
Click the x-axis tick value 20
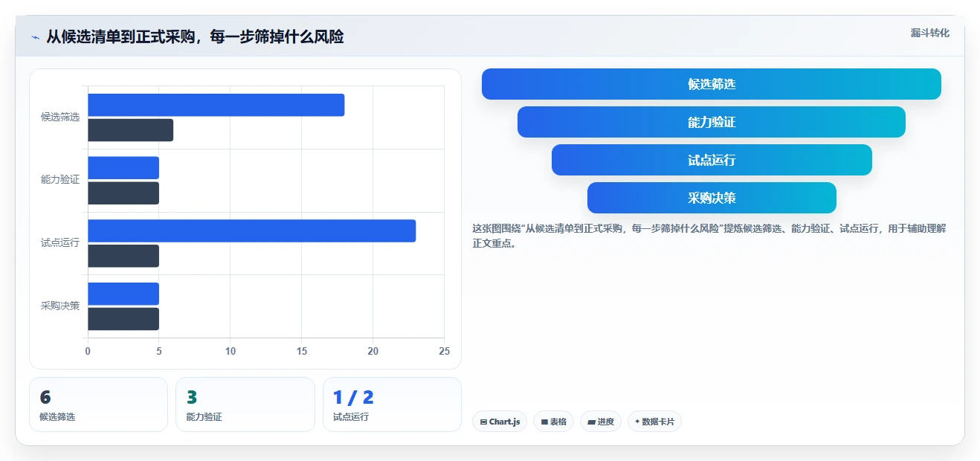pos(373,352)
